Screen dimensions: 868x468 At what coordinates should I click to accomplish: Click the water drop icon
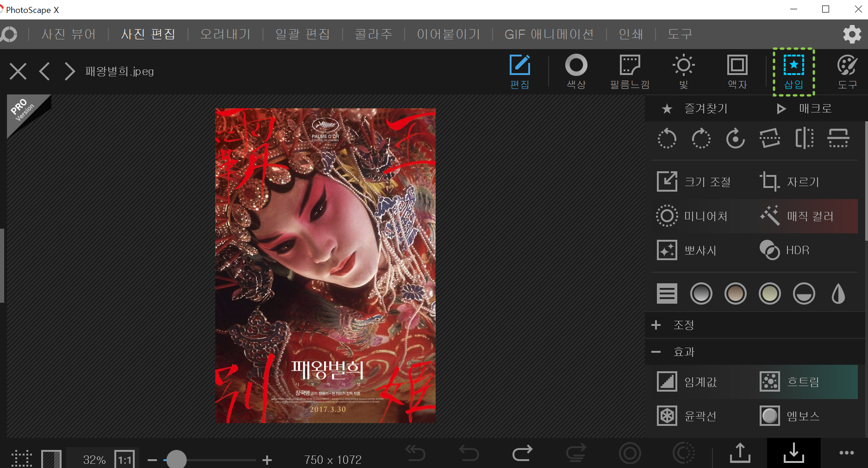click(838, 293)
